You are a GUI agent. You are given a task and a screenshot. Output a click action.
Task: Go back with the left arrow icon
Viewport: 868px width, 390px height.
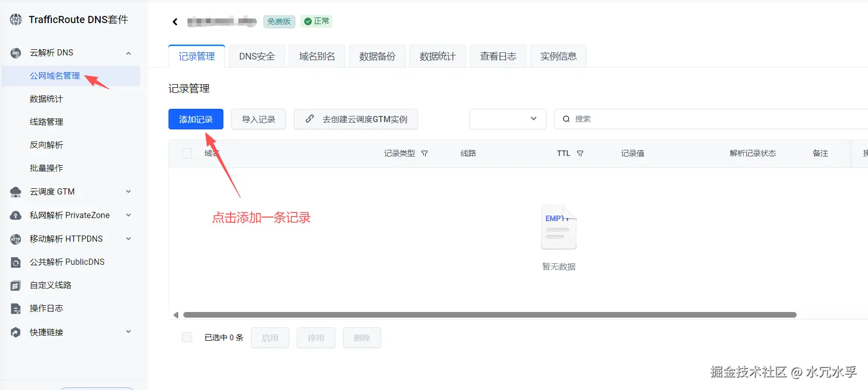click(x=175, y=22)
